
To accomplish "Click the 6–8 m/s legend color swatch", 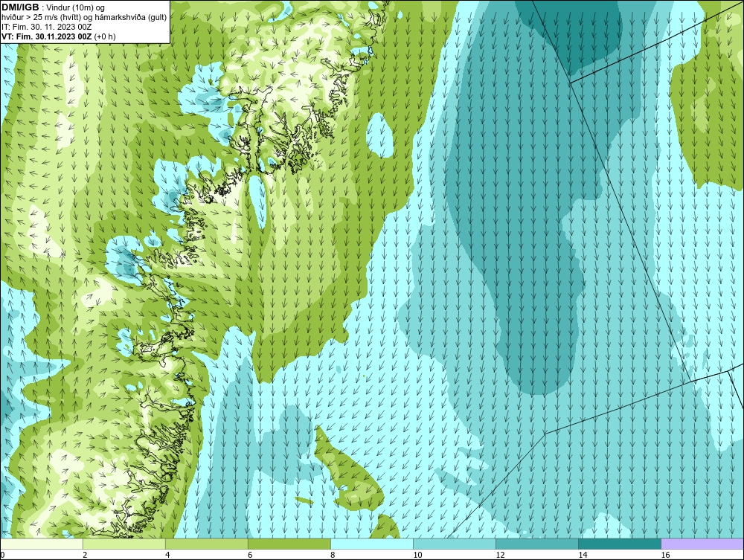I will coord(289,544).
